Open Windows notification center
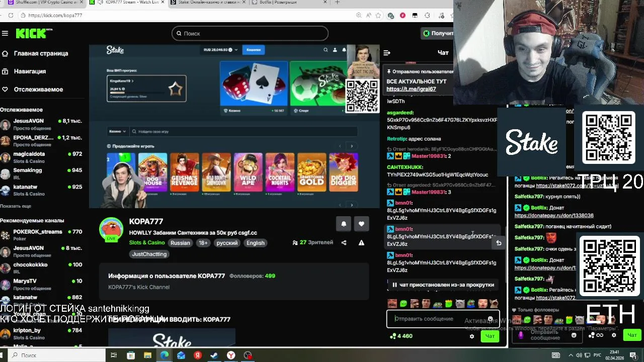 633,355
